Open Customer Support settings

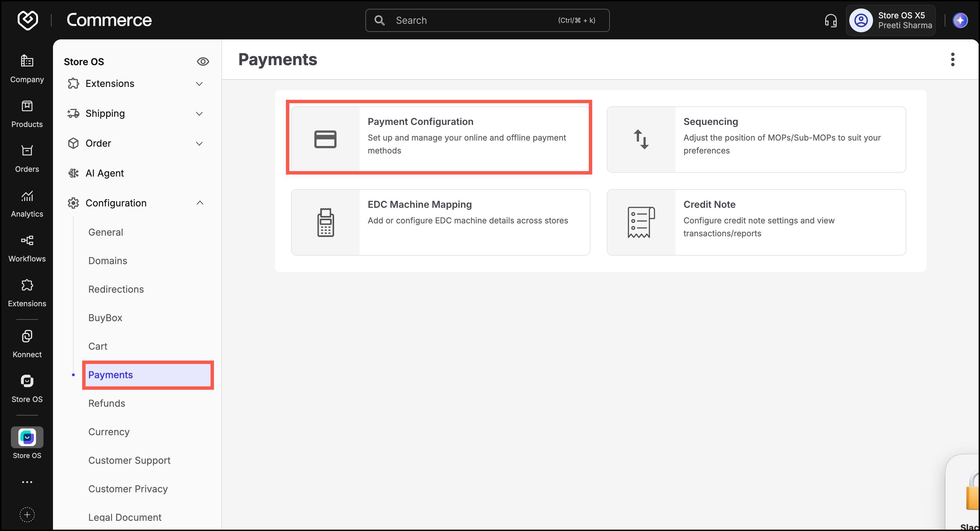pos(129,460)
